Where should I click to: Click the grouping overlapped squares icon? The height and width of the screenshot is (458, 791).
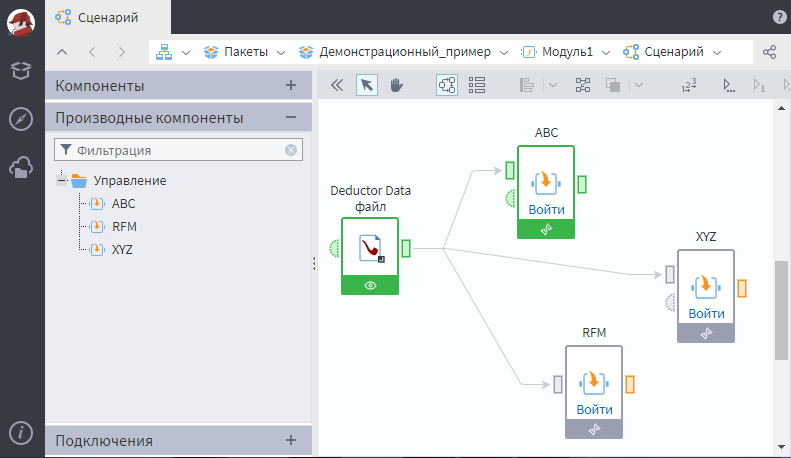pyautogui.click(x=613, y=85)
